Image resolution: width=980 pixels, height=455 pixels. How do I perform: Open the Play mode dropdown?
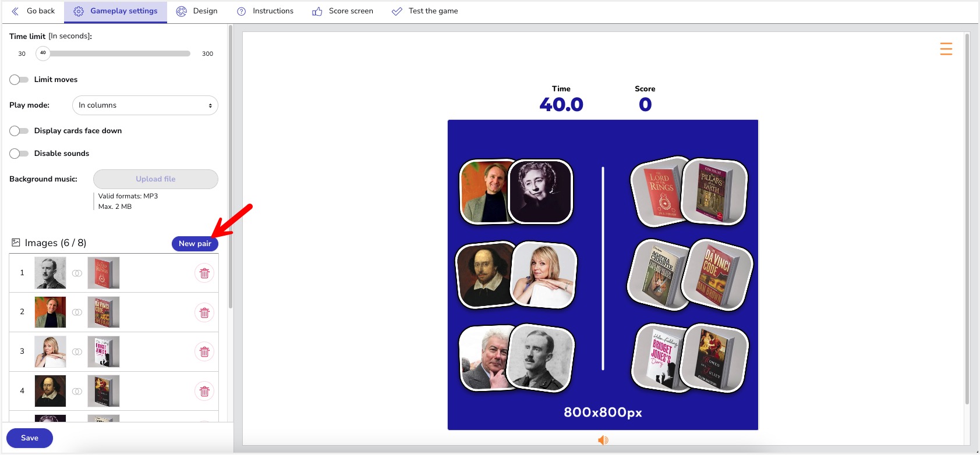pyautogui.click(x=145, y=105)
